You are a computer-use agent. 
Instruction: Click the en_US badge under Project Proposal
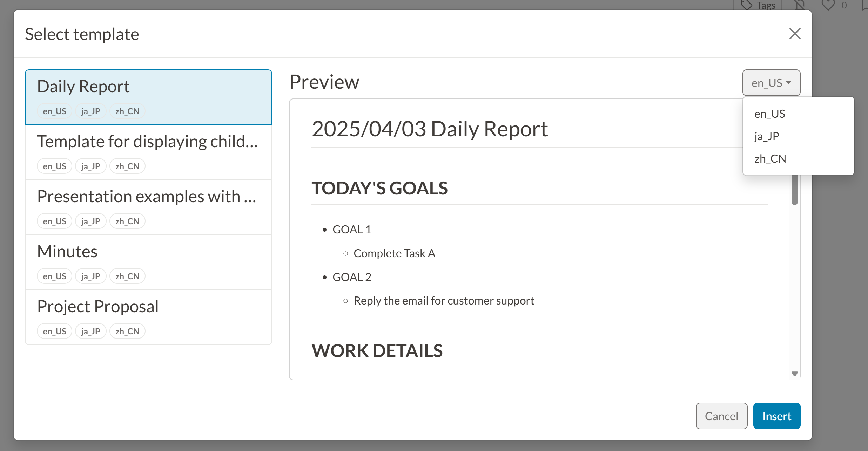[54, 332]
